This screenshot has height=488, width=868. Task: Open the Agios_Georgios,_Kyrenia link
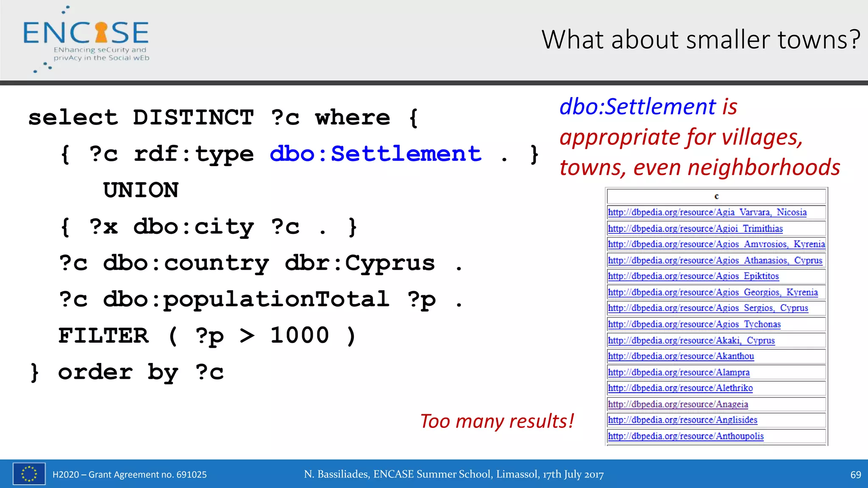click(x=712, y=292)
